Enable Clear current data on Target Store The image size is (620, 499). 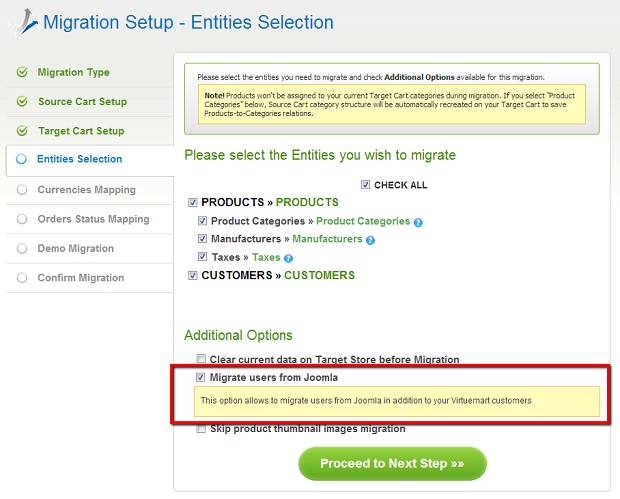click(x=201, y=360)
